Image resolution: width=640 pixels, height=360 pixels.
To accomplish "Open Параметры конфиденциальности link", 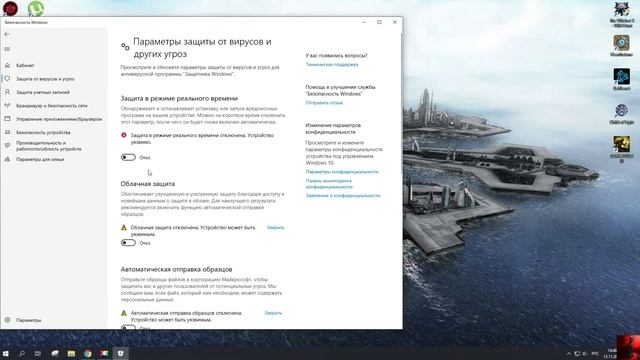I will pyautogui.click(x=342, y=172).
